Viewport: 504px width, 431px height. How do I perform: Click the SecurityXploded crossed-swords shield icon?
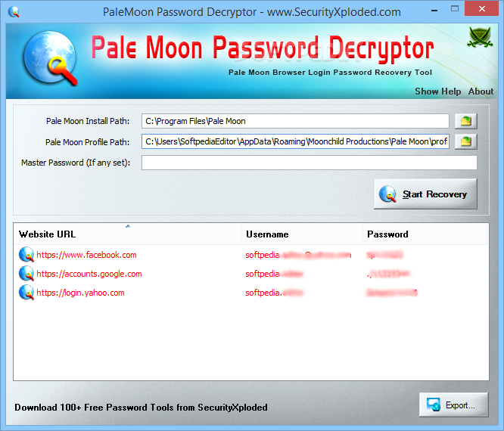pyautogui.click(x=480, y=37)
